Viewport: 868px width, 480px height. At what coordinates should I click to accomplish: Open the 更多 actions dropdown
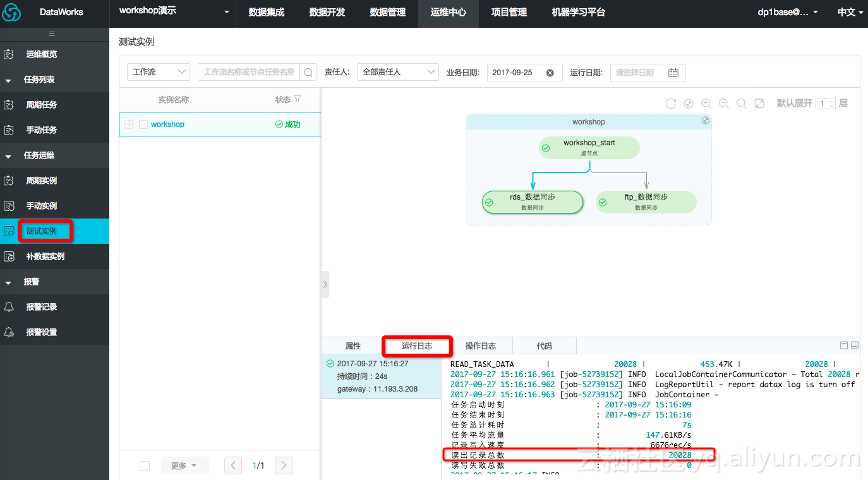point(184,465)
